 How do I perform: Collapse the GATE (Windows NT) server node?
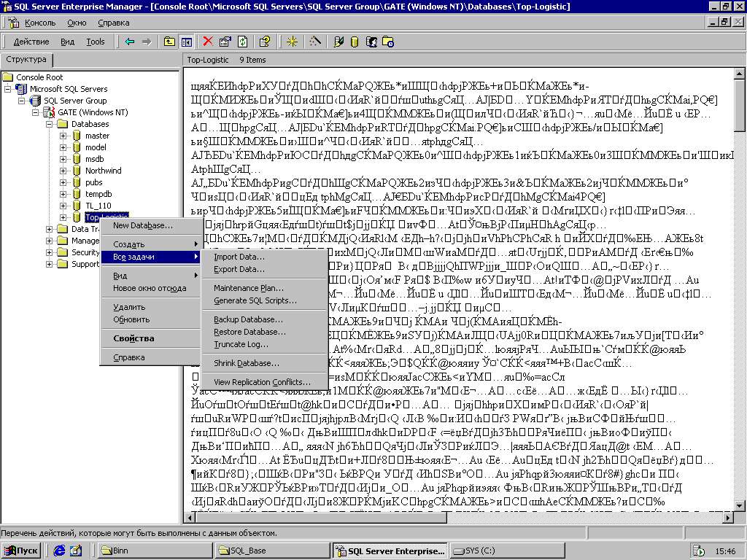coord(35,112)
